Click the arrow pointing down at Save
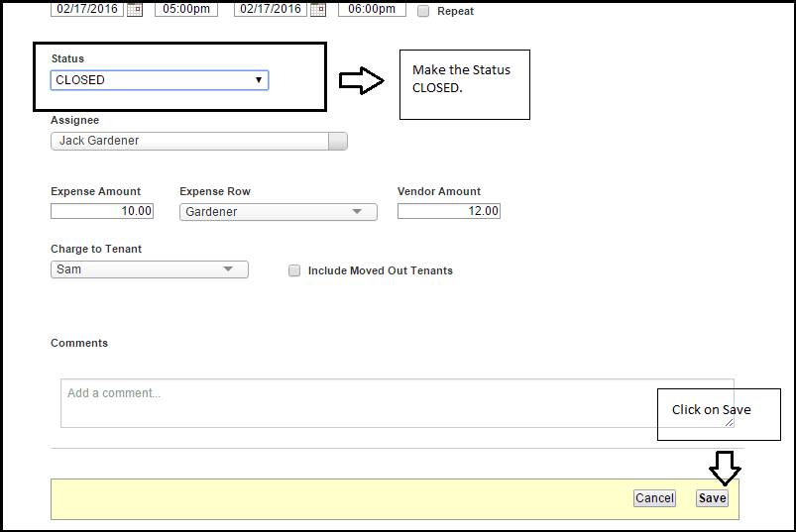 (x=726, y=467)
